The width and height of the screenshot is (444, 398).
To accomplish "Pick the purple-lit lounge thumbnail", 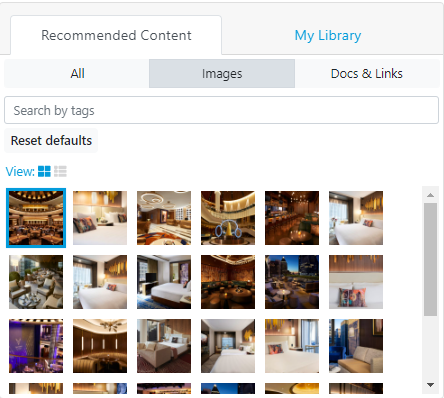I will pos(36,346).
